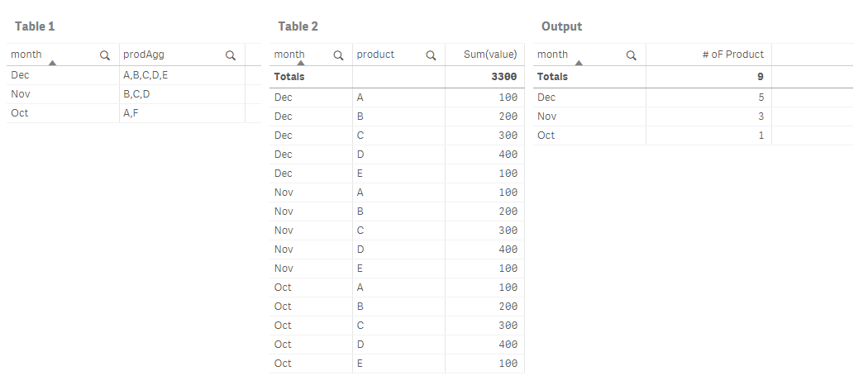Click value 1 in Output Oct row

pyautogui.click(x=761, y=135)
